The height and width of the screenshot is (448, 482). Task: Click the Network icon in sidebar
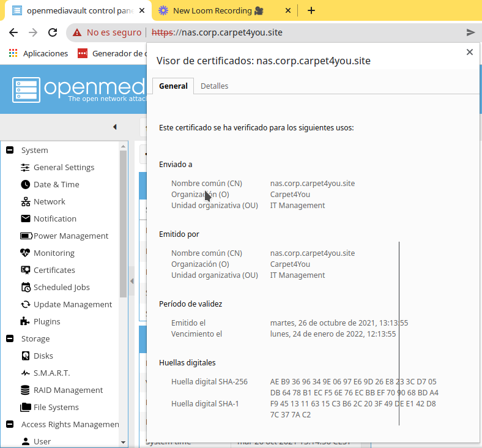[x=25, y=202]
